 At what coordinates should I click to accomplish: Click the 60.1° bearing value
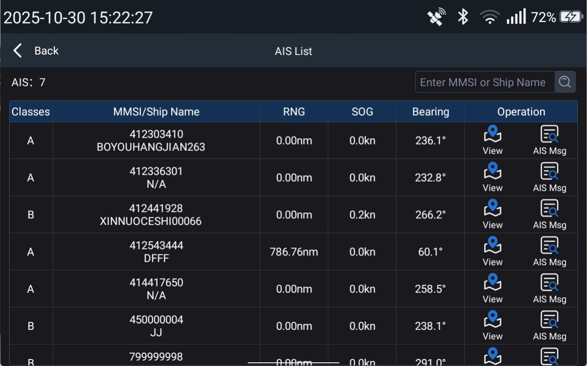pos(430,252)
